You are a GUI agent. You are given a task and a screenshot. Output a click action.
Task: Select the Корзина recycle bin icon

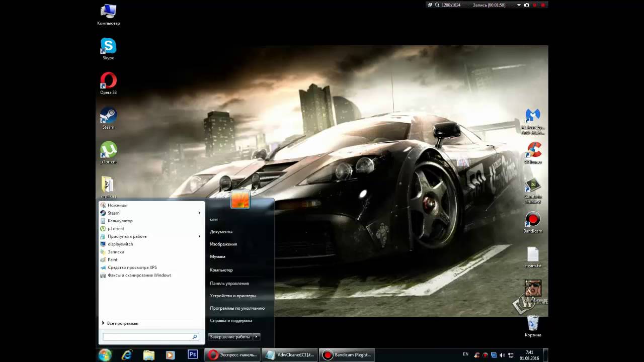point(533,326)
